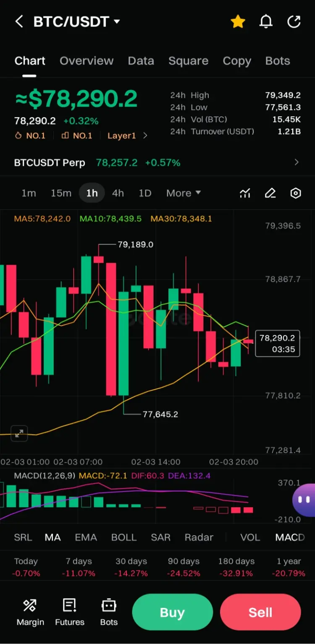Open the Copy tab
The height and width of the screenshot is (644, 315).
coord(237,61)
